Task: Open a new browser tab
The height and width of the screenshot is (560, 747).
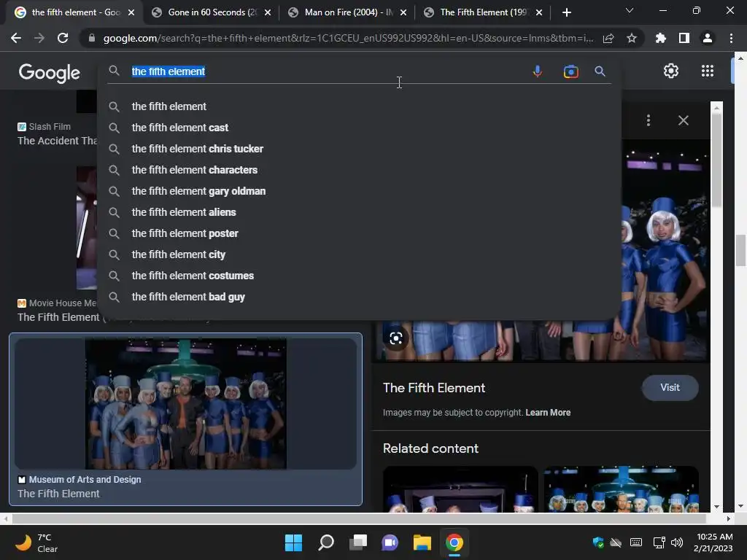Action: (x=566, y=12)
